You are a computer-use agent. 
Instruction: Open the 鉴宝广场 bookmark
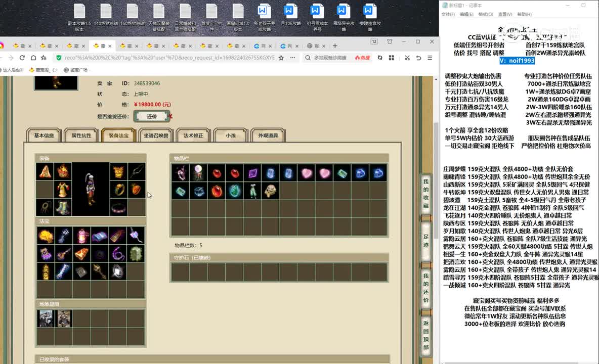pyautogui.click(x=75, y=70)
